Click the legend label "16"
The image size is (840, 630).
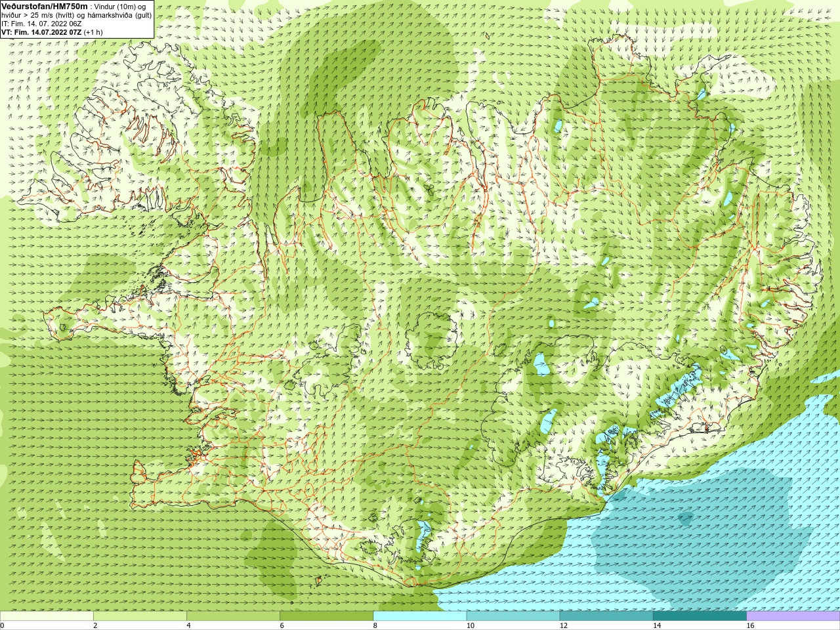pos(751,625)
